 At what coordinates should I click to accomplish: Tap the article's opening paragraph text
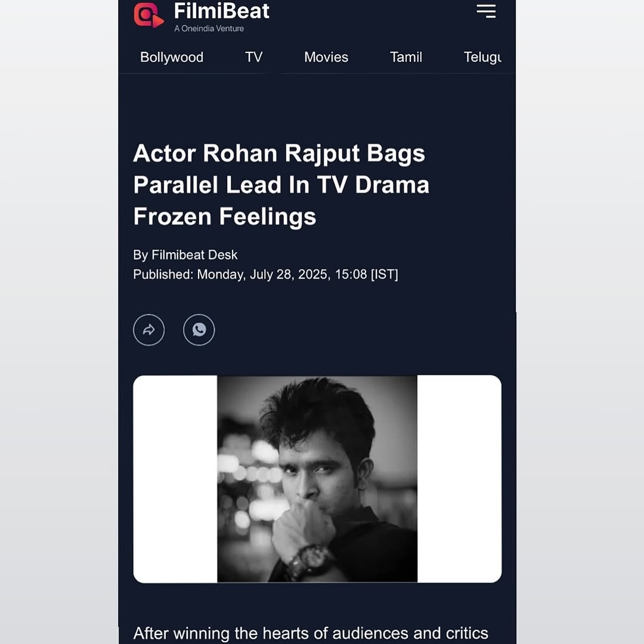point(311,633)
